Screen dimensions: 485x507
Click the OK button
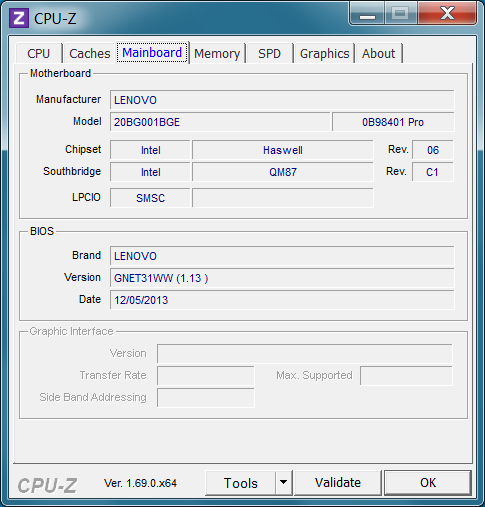pos(428,483)
